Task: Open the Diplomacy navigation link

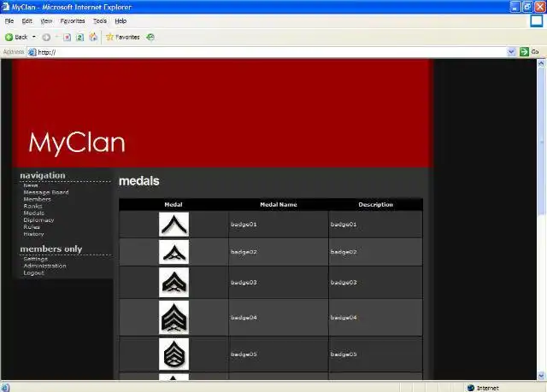Action: pos(38,220)
